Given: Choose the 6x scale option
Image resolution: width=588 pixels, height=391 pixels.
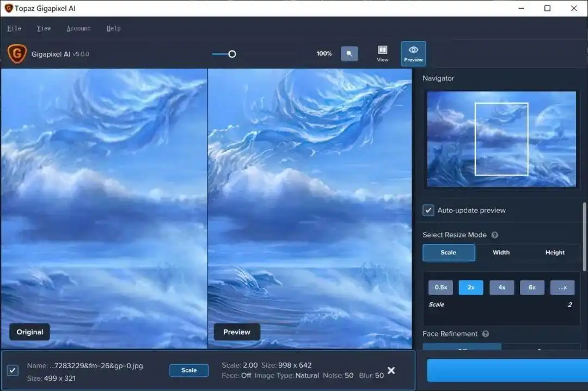Looking at the screenshot, I should pos(532,288).
